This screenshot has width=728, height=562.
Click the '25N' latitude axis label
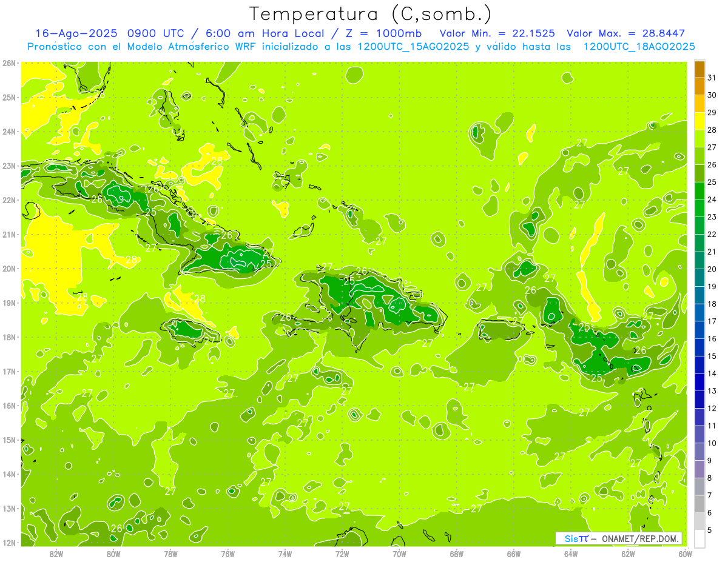point(9,98)
